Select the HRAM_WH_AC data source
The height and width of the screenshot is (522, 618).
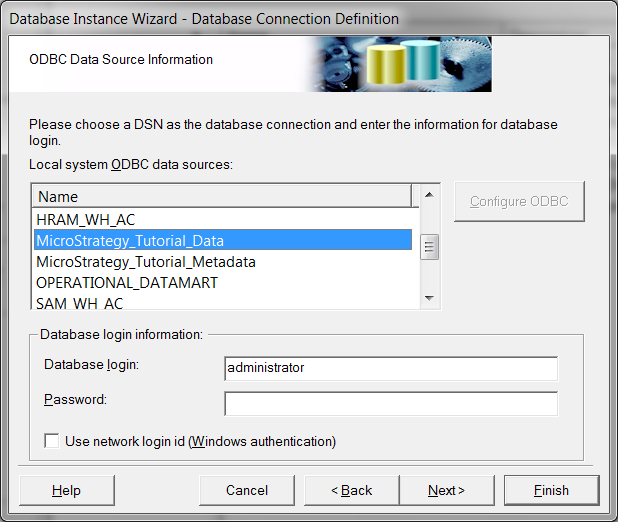pos(223,220)
